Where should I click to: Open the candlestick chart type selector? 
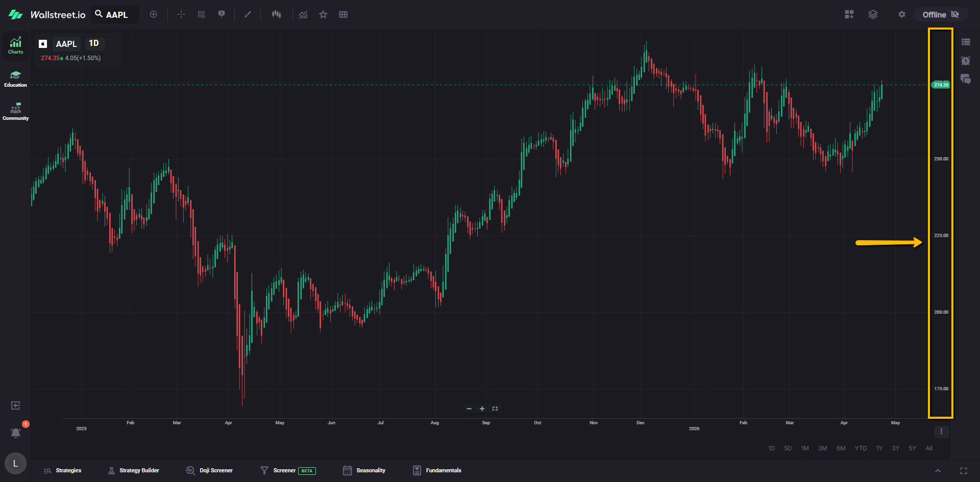pos(276,15)
